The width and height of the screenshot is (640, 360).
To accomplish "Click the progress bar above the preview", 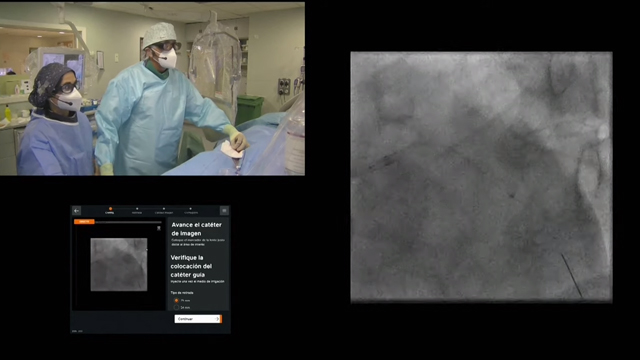I will (128, 222).
